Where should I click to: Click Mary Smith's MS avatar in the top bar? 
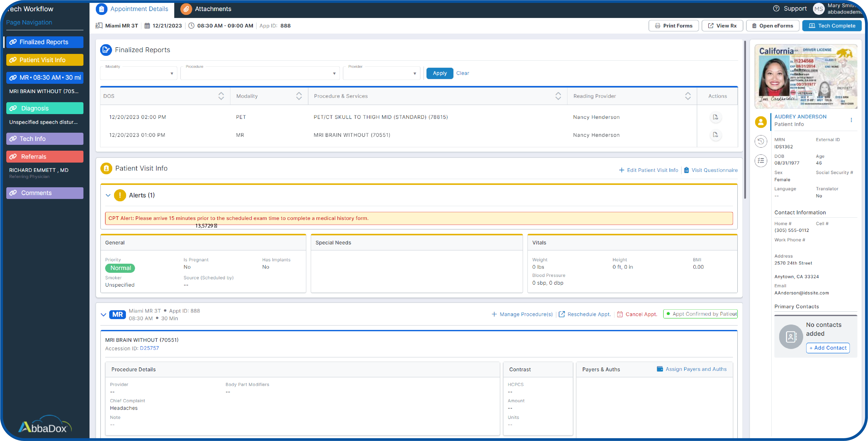tap(819, 9)
